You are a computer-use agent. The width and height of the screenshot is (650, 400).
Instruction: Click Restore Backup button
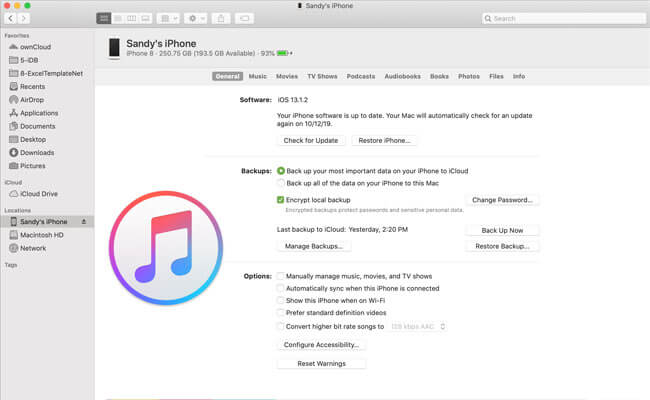(502, 246)
